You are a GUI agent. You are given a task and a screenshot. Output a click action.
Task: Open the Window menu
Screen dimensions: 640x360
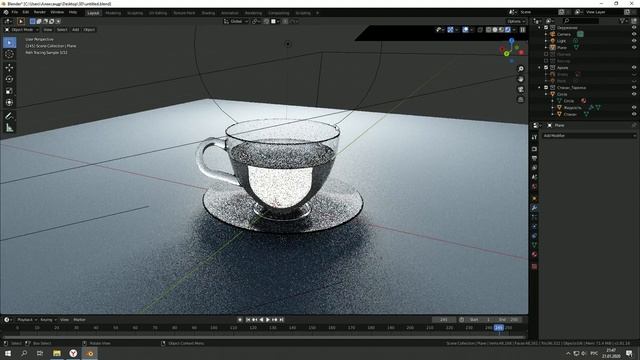tap(57, 12)
